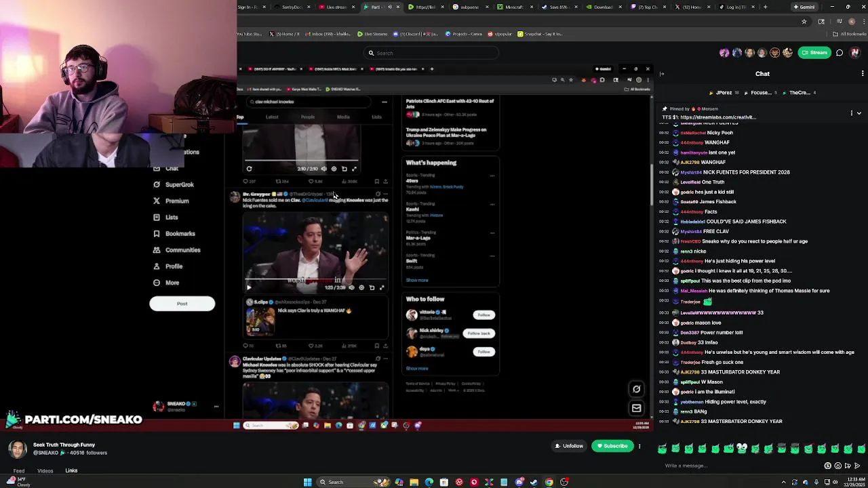Click the envelope floating button on stream
Viewport: 868px width, 488px height.
tap(636, 408)
